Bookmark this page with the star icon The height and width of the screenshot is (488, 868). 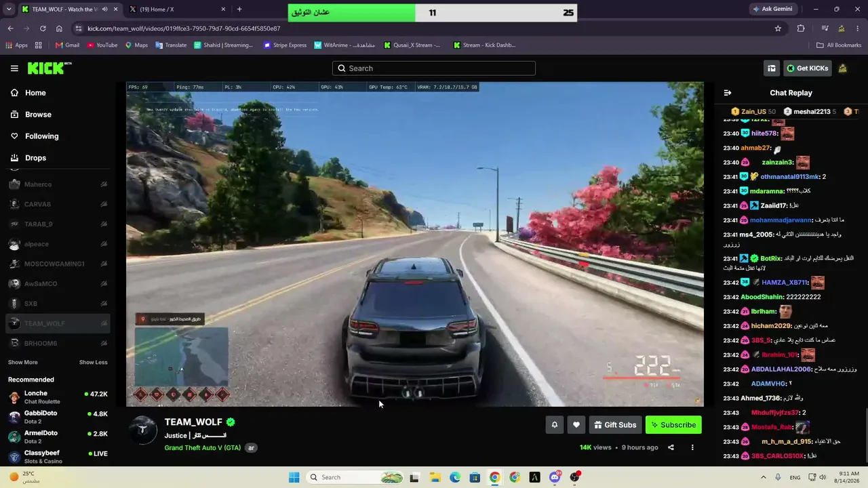778,28
